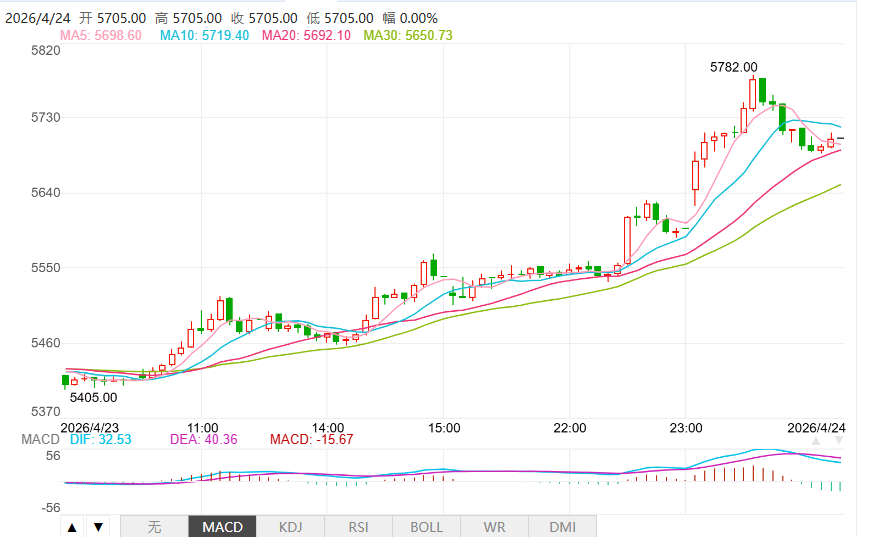Open the DMI indicator tab

pos(562,526)
